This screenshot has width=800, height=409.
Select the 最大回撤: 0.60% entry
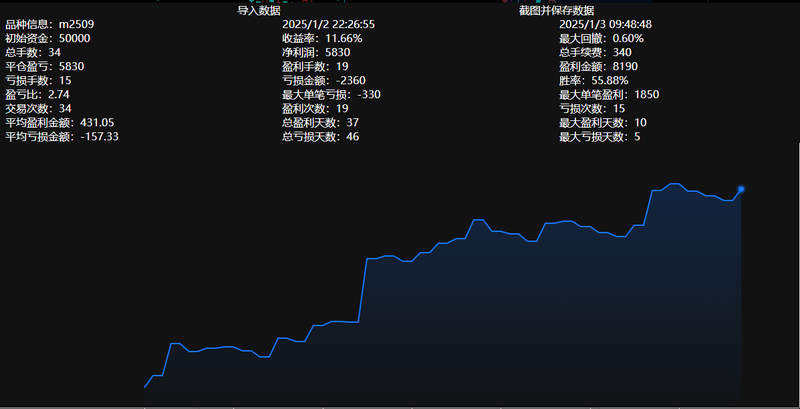click(x=602, y=38)
